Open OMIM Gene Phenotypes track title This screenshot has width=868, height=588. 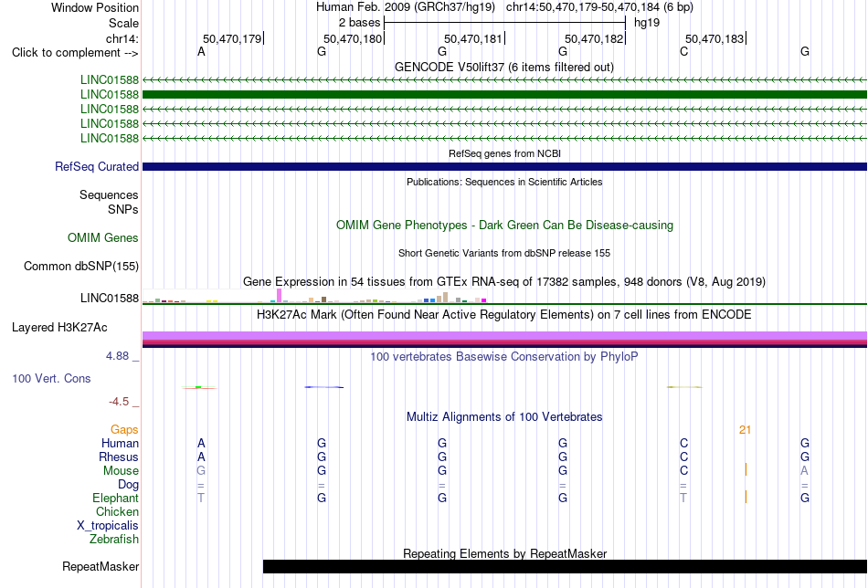point(504,226)
